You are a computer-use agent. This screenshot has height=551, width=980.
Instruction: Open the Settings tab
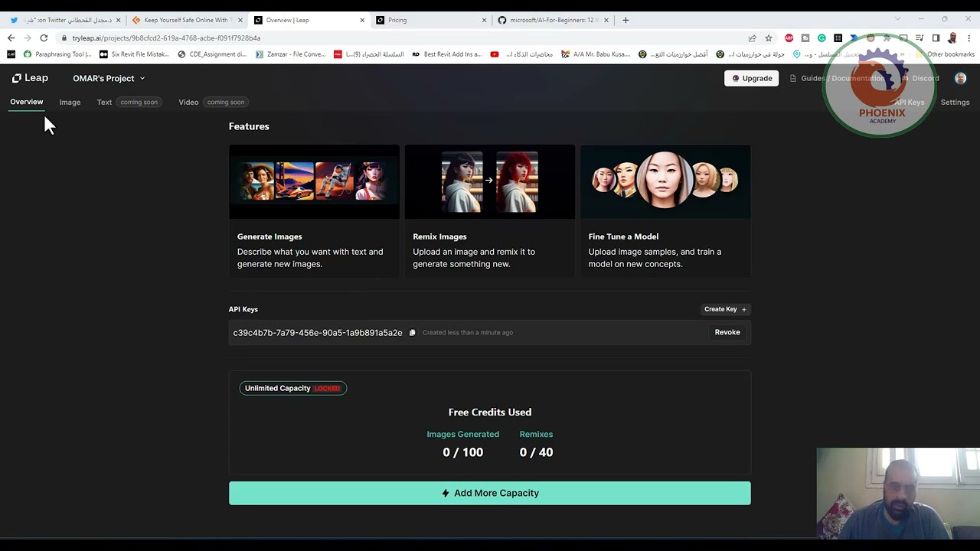(955, 102)
